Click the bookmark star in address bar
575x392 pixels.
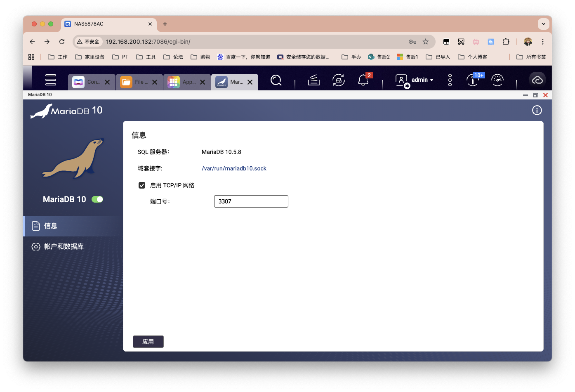(426, 42)
